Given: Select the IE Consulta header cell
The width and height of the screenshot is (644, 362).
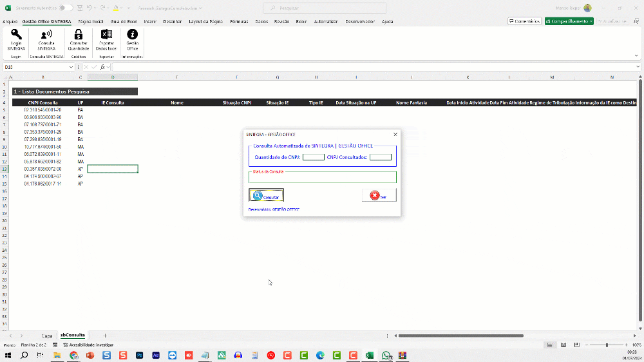Looking at the screenshot, I should point(113,102).
